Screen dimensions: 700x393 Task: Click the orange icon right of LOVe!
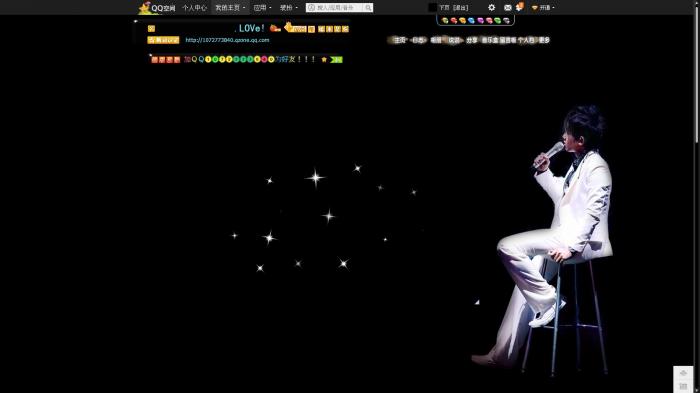coord(275,29)
